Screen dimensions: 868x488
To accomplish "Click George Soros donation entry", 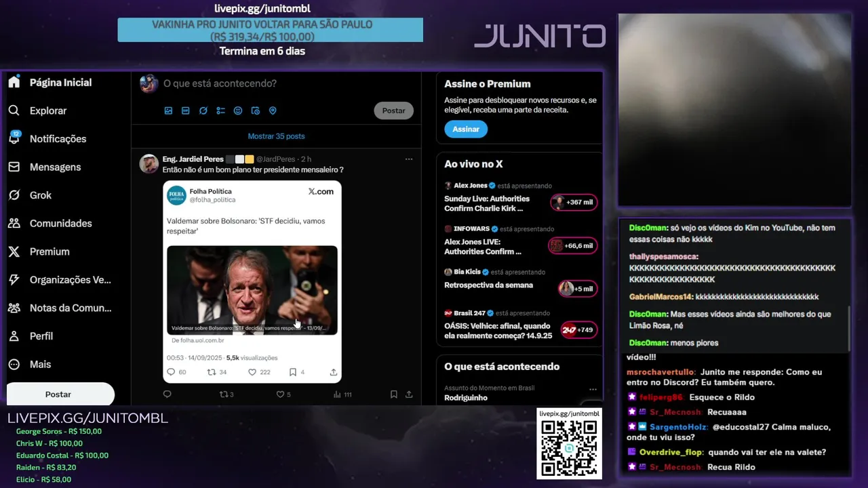I will (x=59, y=431).
